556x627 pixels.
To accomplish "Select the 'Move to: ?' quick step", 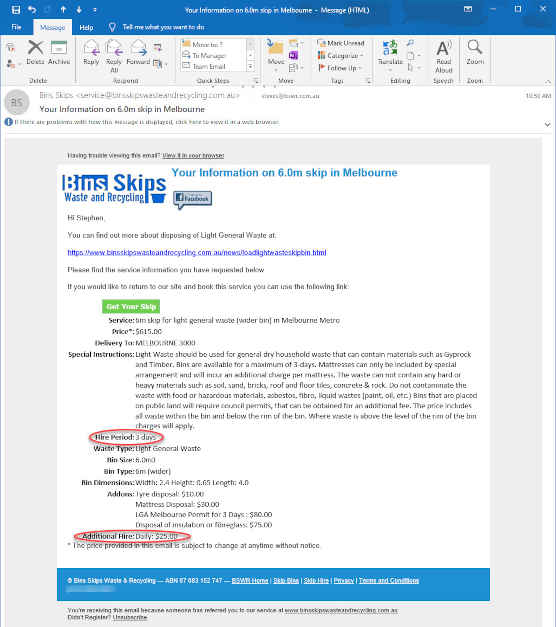I will (x=202, y=44).
